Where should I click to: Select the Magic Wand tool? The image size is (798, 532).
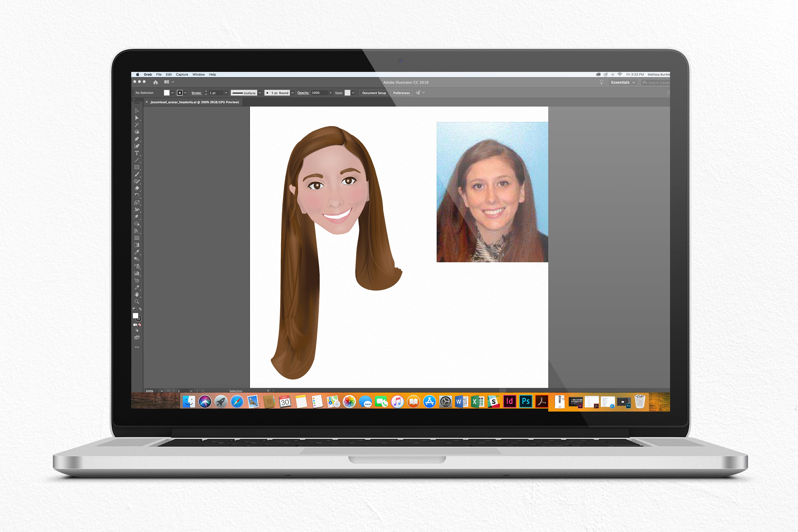[137, 125]
